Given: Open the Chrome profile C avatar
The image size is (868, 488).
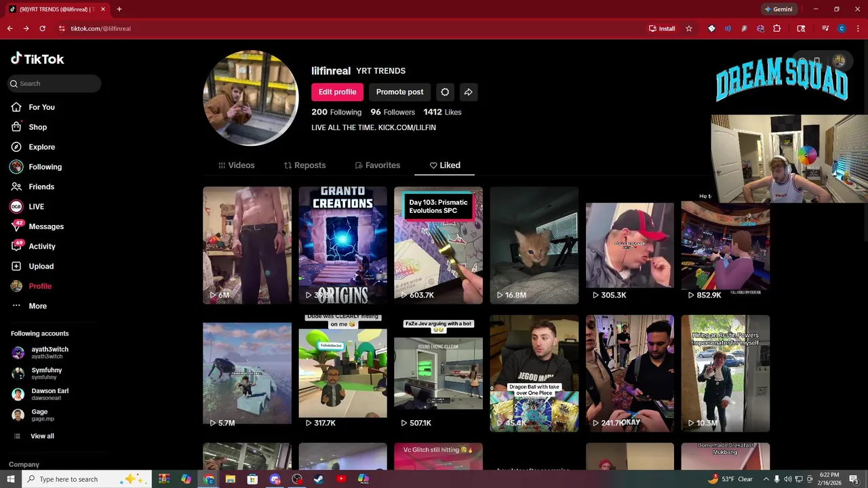Looking at the screenshot, I should click(x=842, y=28).
